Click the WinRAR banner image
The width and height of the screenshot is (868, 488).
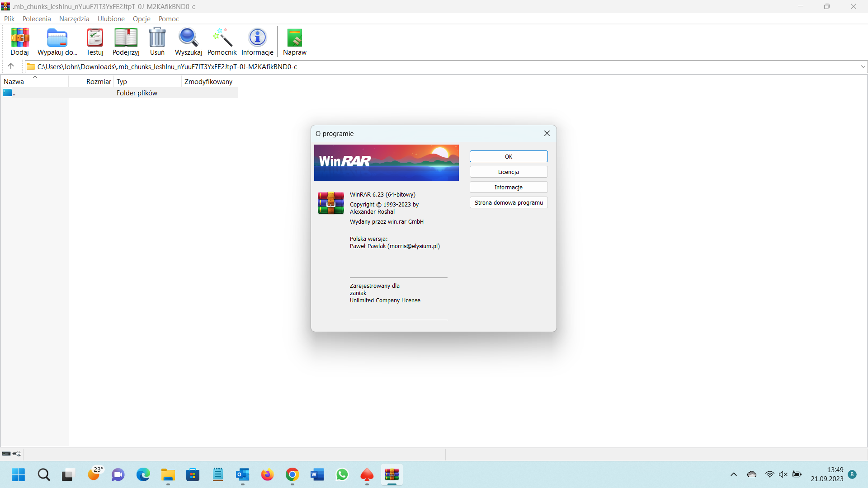tap(387, 163)
